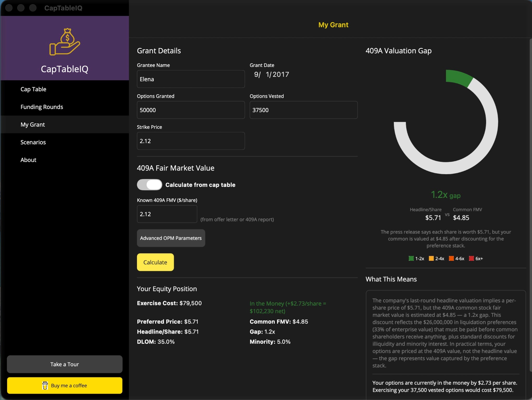Click the orange 2-4x legend swatch
The width and height of the screenshot is (532, 400).
[431, 258]
